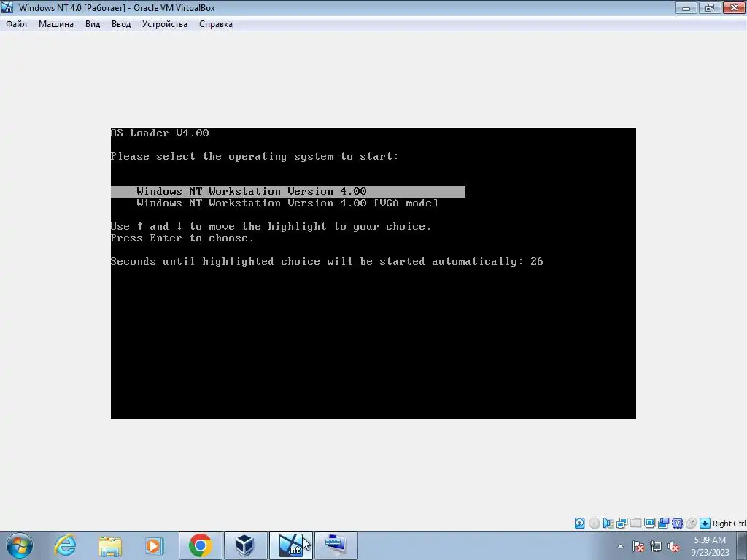Switch to Google Chrome on the taskbar
The width and height of the screenshot is (747, 560).
click(200, 545)
